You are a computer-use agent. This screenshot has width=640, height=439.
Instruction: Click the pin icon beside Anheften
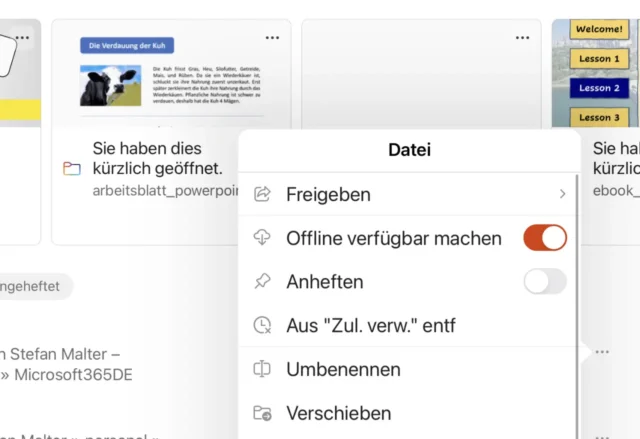(x=263, y=282)
